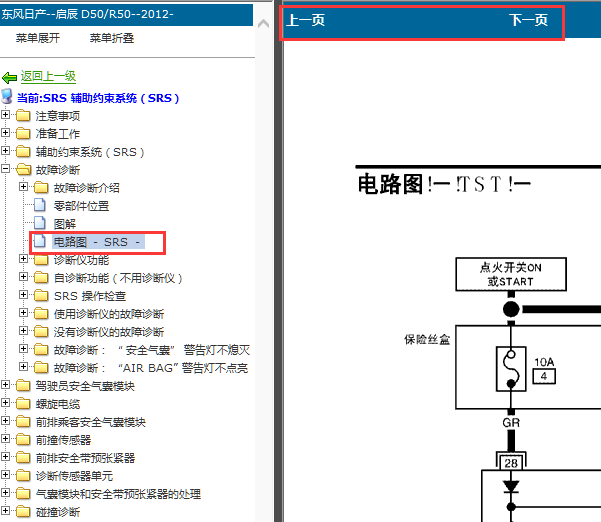Image resolution: width=601 pixels, height=522 pixels.
Task: Select the 故障诊断 tree label
Action: 58,170
